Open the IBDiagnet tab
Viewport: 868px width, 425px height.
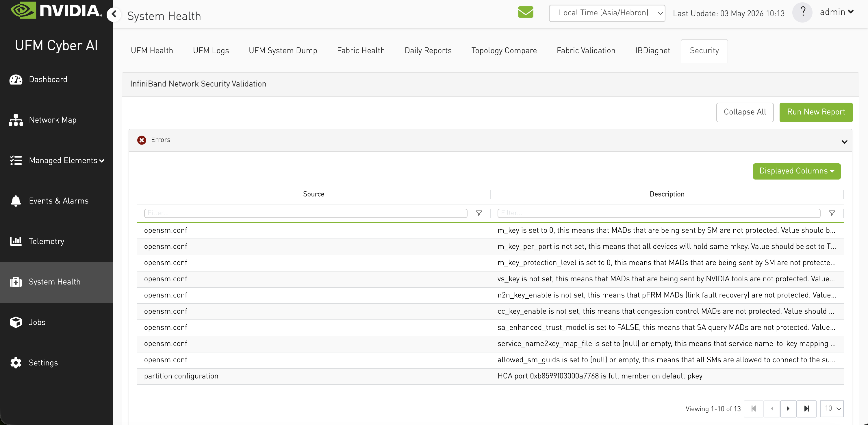click(652, 51)
